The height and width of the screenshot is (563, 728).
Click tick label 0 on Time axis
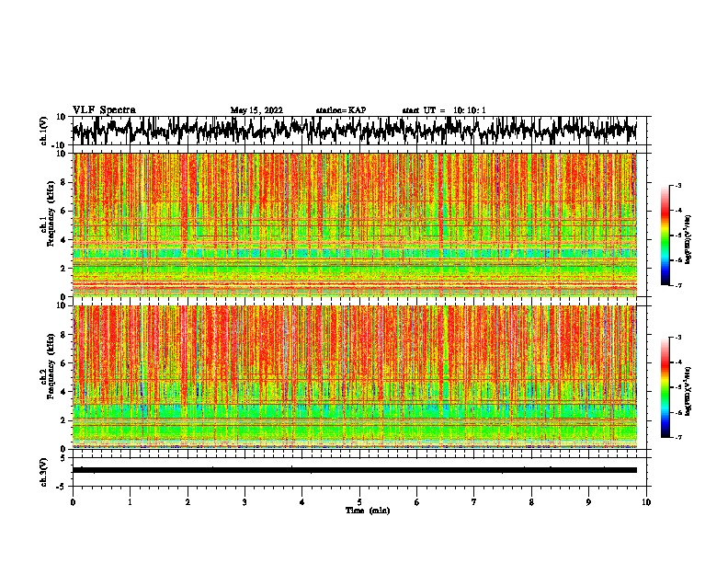click(73, 502)
